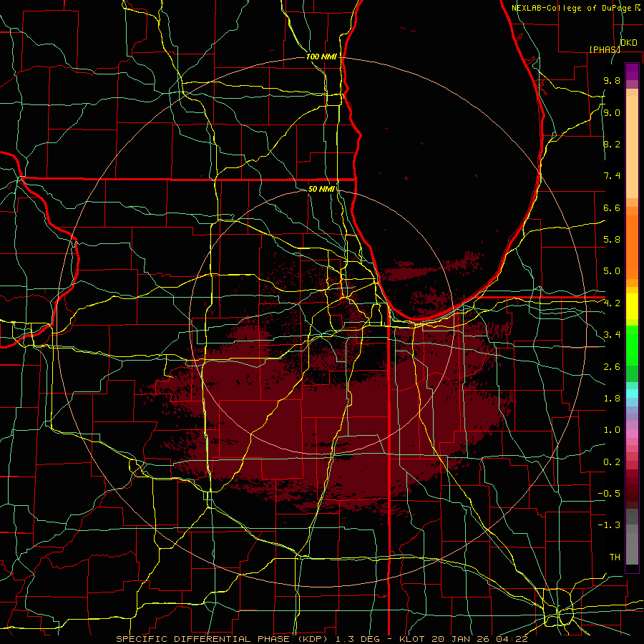Pick the orange segment of the color bar
The width and height of the screenshot is (644, 644).
632,248
